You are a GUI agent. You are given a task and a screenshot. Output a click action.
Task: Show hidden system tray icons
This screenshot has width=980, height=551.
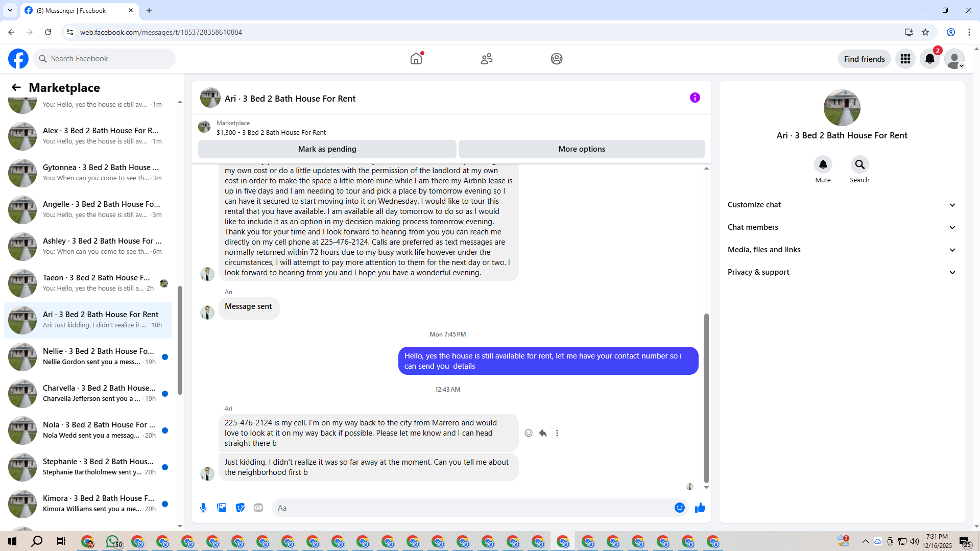point(865,541)
